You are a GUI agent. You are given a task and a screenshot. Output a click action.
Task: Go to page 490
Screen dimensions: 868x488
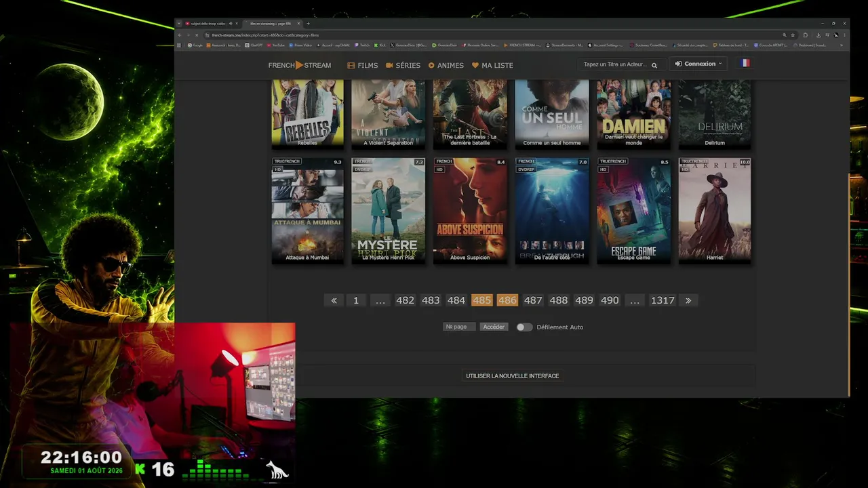(610, 300)
